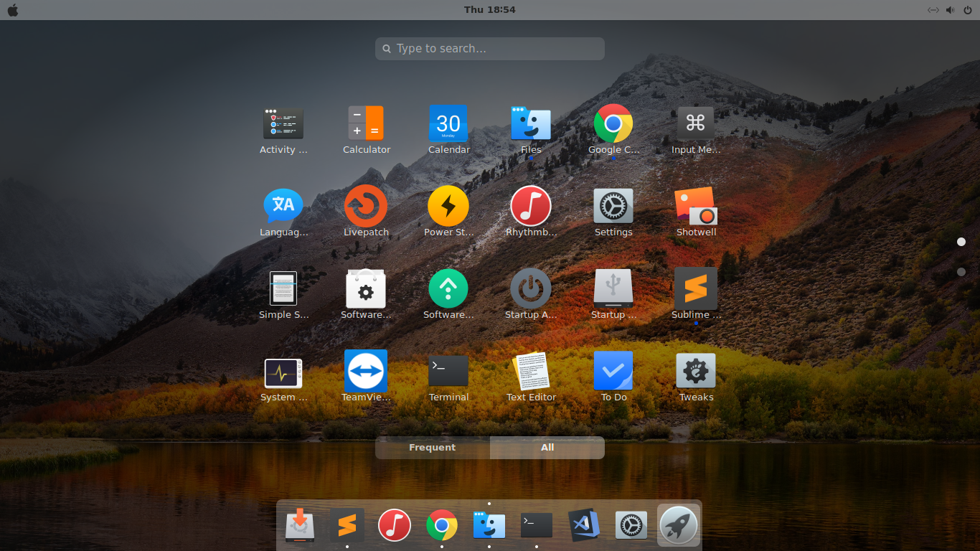Launch Rhythmbox from the dock

click(395, 526)
